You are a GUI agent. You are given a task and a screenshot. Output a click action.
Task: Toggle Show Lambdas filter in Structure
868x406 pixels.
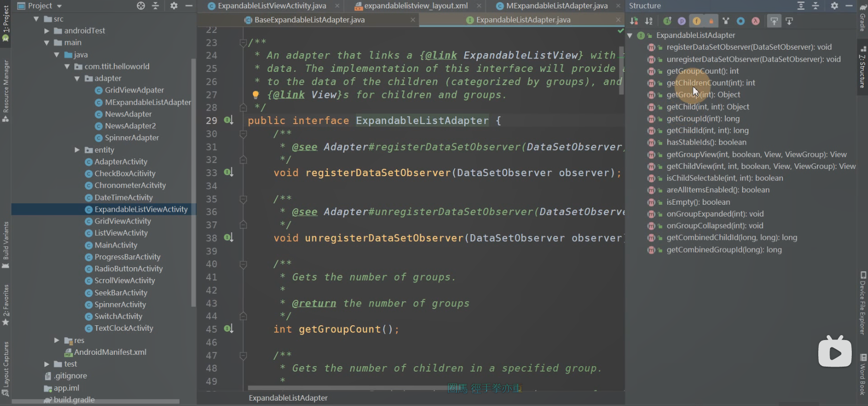click(755, 21)
